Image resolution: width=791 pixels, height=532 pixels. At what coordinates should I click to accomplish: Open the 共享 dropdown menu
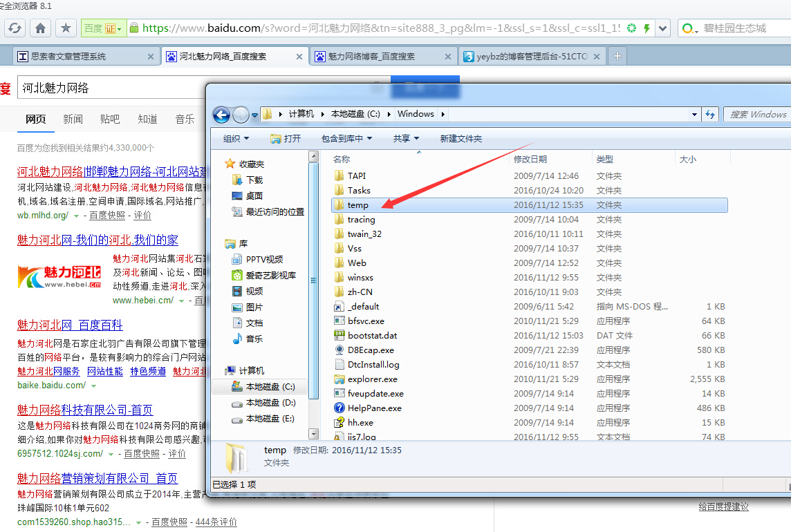[x=406, y=138]
